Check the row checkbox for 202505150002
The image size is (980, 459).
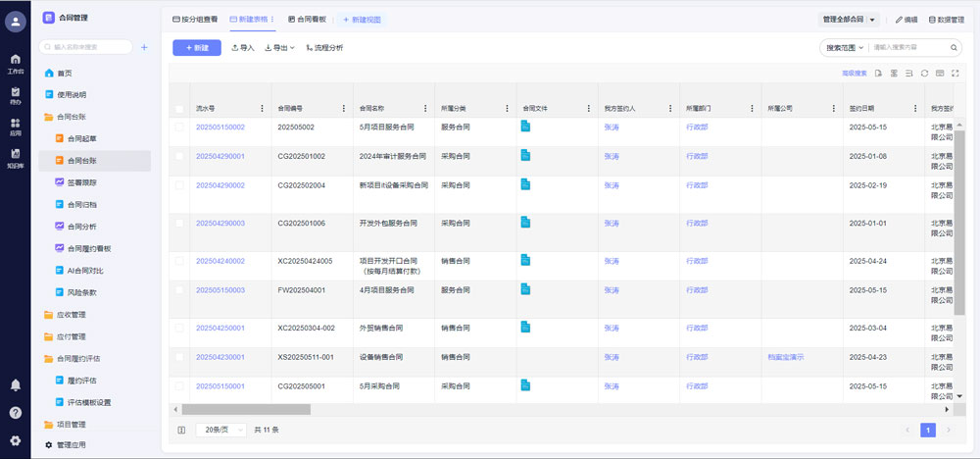179,127
